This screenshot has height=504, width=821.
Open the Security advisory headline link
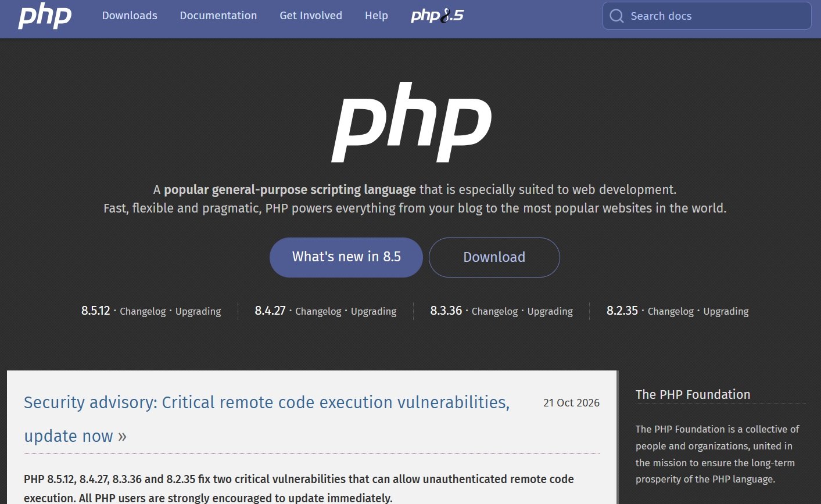coord(267,419)
